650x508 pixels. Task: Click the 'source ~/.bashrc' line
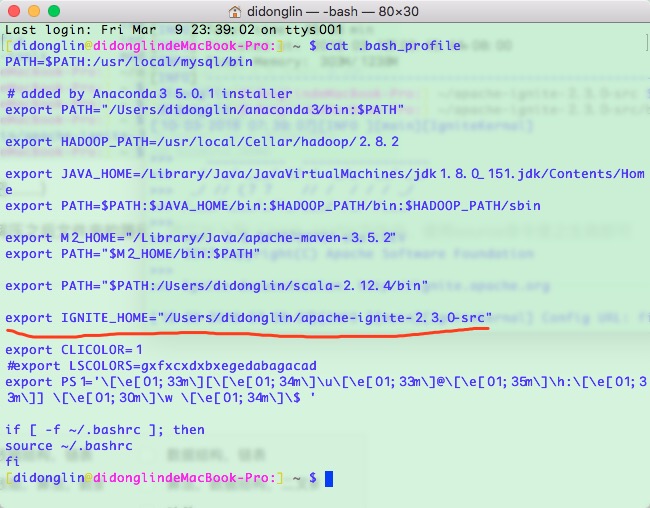tap(69, 446)
